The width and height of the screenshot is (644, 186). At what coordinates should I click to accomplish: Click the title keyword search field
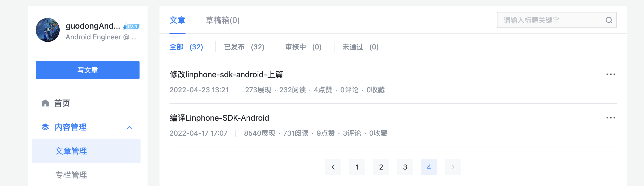550,20
